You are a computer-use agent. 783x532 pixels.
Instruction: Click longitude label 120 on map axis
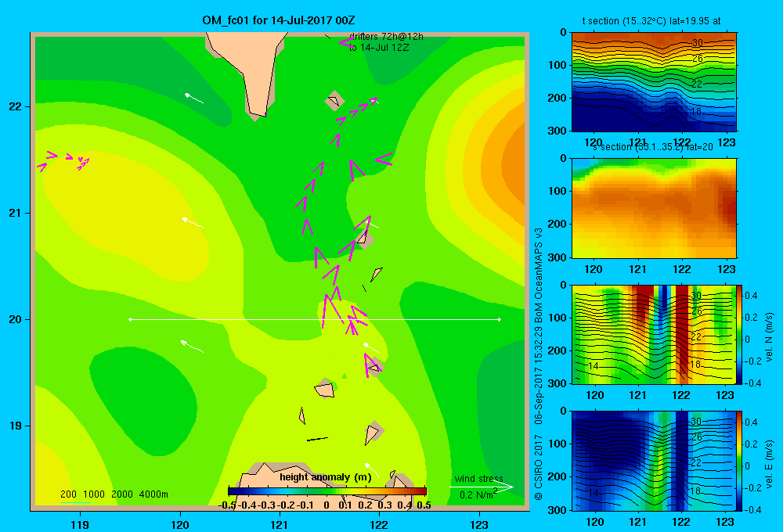click(180, 524)
